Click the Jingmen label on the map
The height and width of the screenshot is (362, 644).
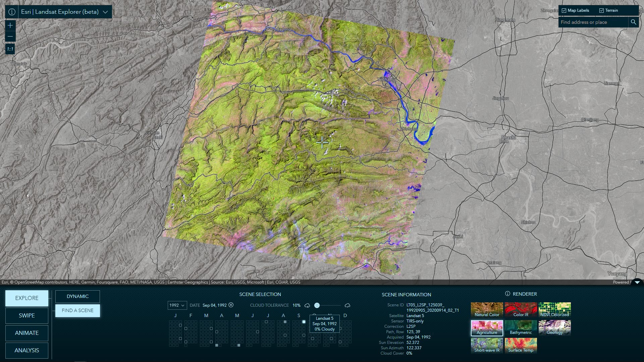tap(505, 20)
